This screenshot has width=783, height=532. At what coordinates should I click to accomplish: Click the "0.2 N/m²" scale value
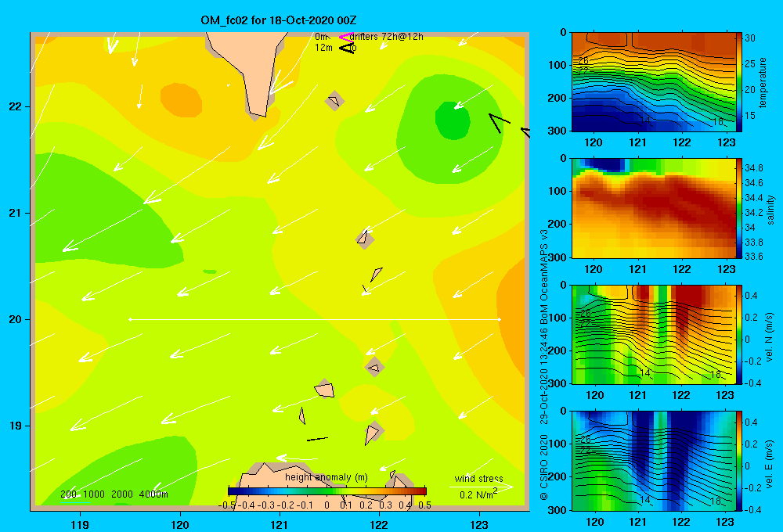478,494
